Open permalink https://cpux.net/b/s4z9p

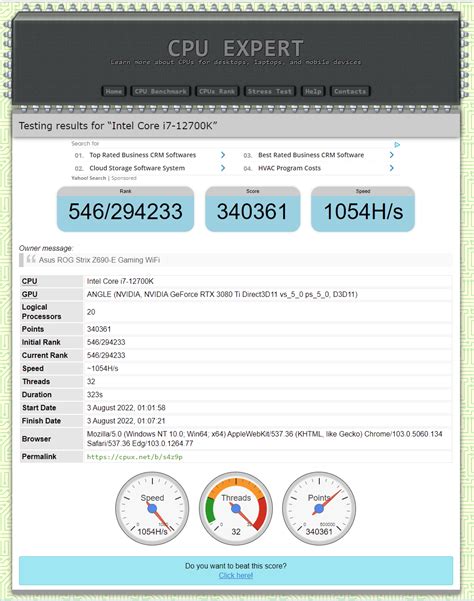pos(134,457)
